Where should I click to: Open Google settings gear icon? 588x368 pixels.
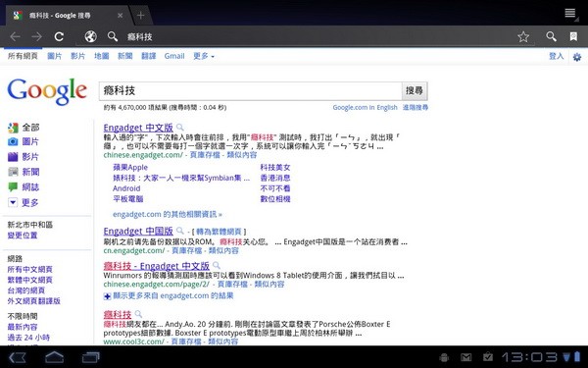click(577, 57)
